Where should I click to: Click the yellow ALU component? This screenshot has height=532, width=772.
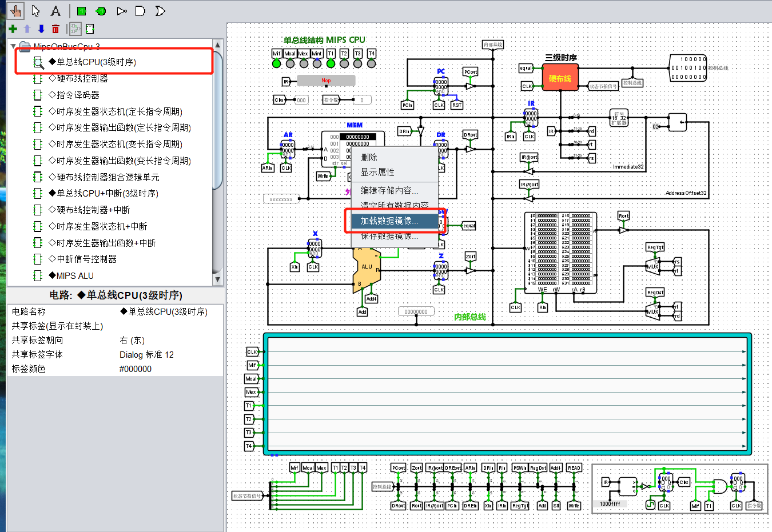[367, 269]
